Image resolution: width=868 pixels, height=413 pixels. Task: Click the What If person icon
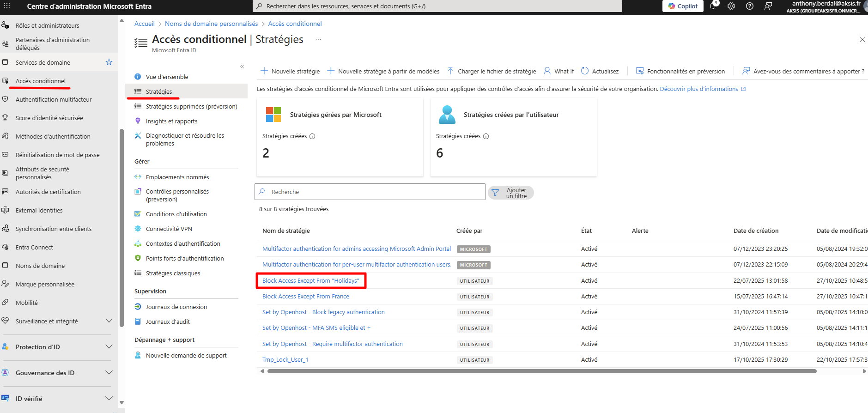547,71
